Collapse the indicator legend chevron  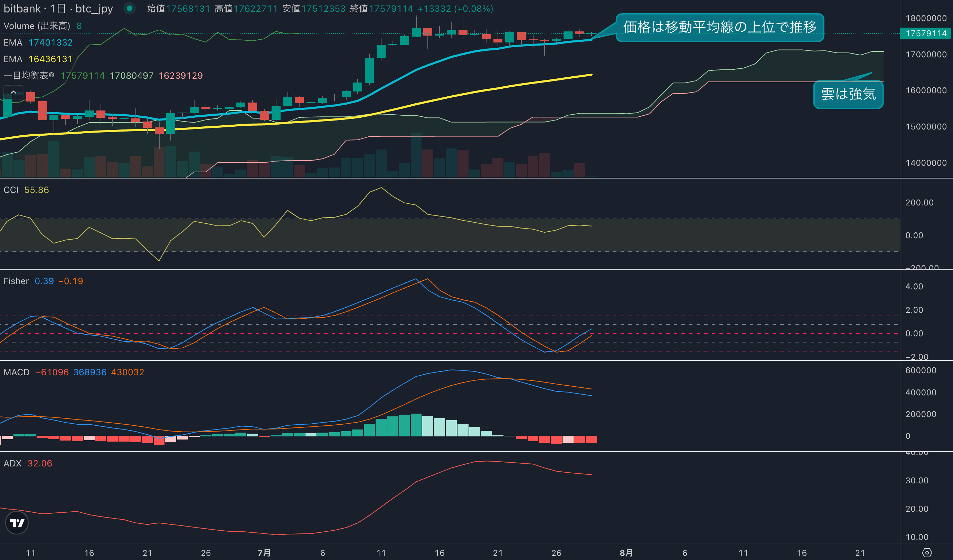pyautogui.click(x=13, y=92)
